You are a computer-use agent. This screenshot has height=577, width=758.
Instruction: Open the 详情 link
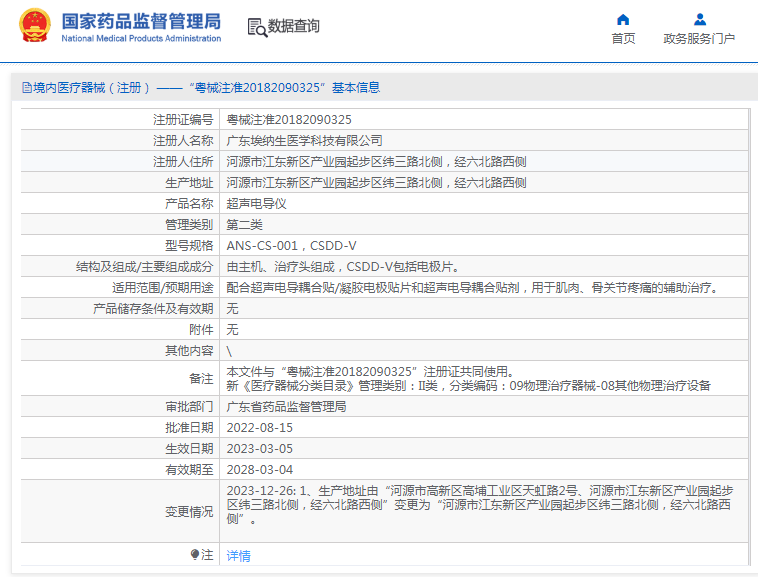click(x=238, y=556)
